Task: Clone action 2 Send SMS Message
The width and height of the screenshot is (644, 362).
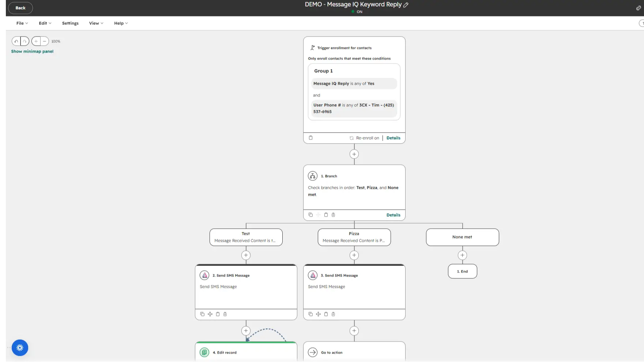Action: [x=202, y=314]
